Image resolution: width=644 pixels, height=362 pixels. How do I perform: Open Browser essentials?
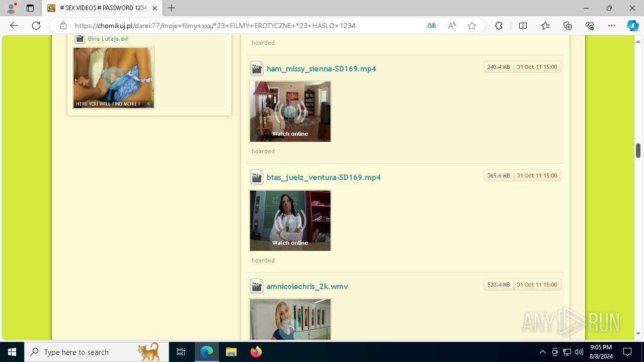pos(590,26)
